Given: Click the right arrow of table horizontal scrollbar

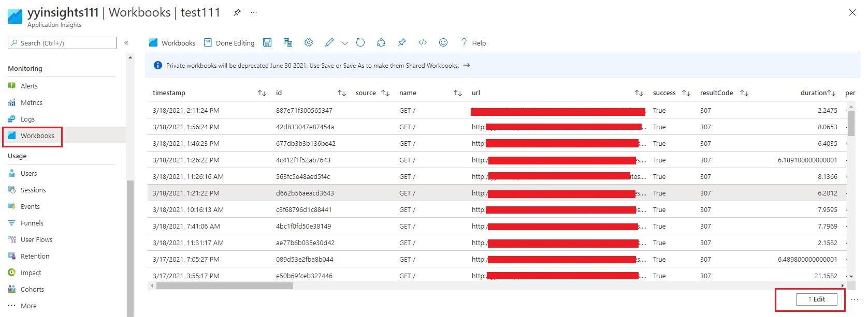Looking at the screenshot, I should [843, 285].
